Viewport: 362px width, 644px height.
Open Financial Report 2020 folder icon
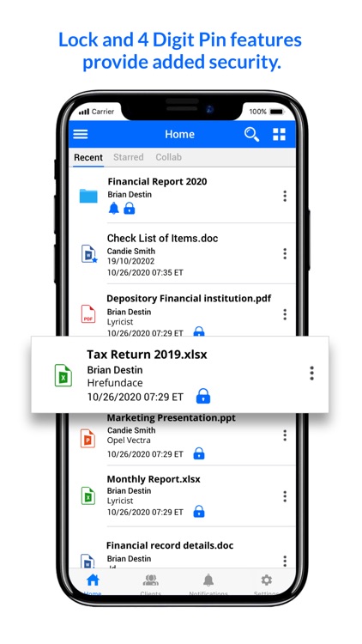[88, 196]
